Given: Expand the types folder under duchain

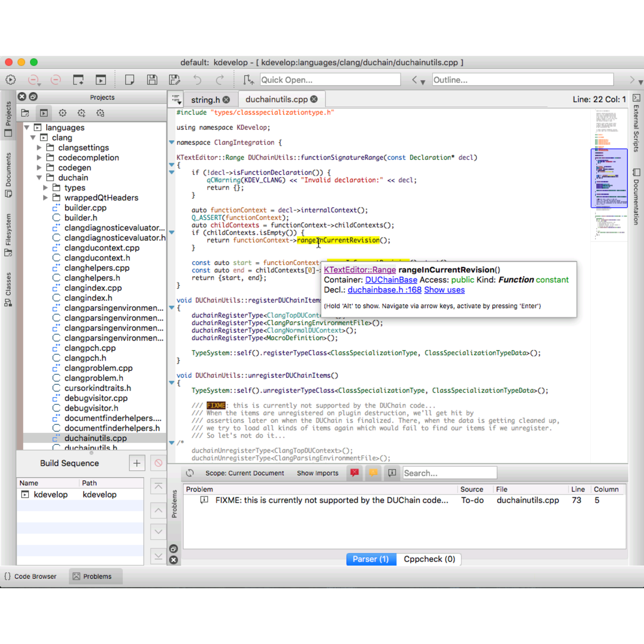Looking at the screenshot, I should pyautogui.click(x=45, y=187).
